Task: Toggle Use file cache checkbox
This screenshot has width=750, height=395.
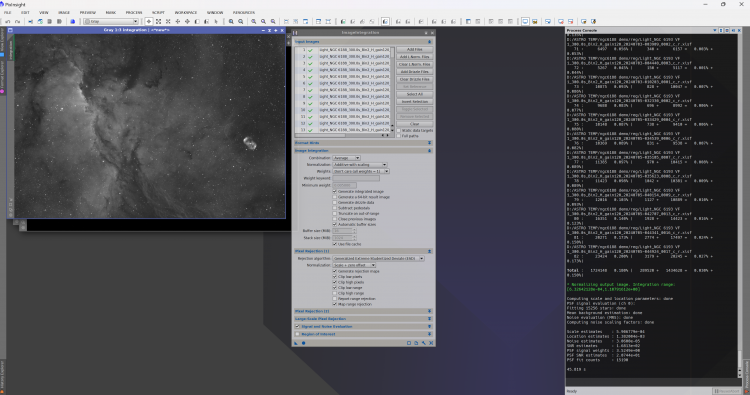Action: pyautogui.click(x=335, y=244)
